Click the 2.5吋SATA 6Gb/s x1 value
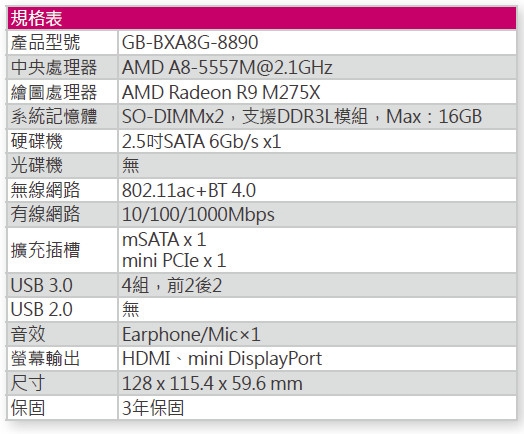 (x=202, y=141)
